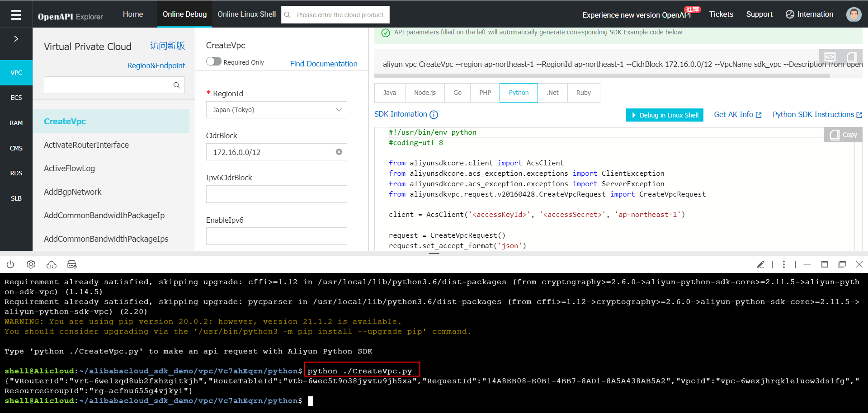The height and width of the screenshot is (413, 868).
Task: Open the terminal three-dot more menu
Action: pos(784,264)
